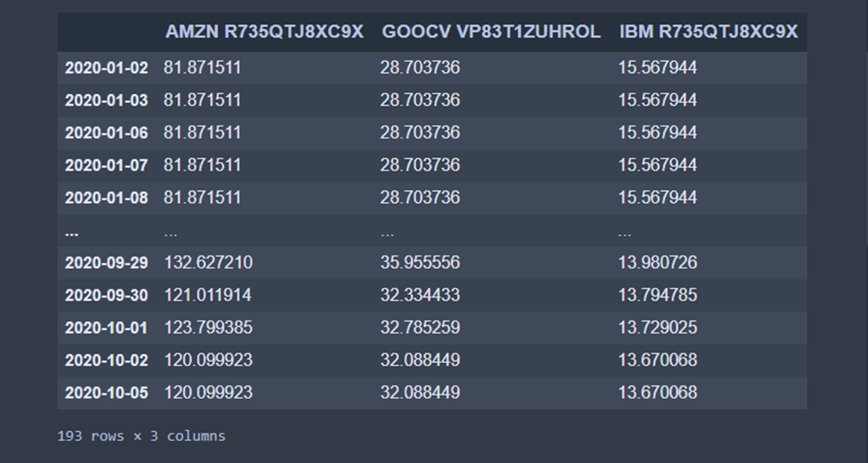Click the 2020-09-29 date label

106,263
